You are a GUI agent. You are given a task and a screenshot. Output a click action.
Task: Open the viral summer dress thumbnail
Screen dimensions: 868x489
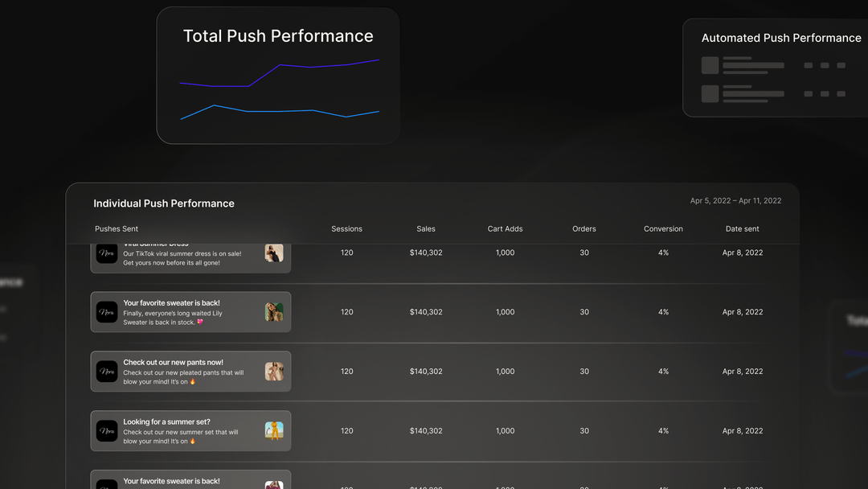tap(274, 253)
